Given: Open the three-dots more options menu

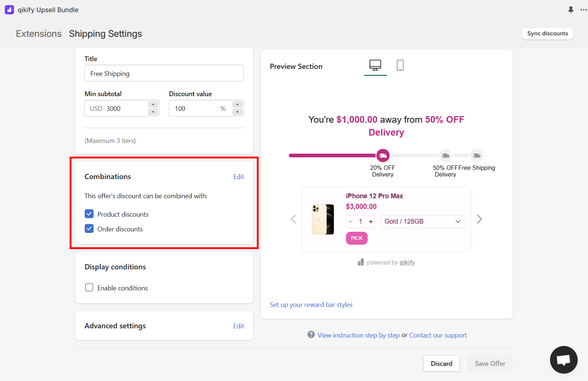Looking at the screenshot, I should [584, 10].
